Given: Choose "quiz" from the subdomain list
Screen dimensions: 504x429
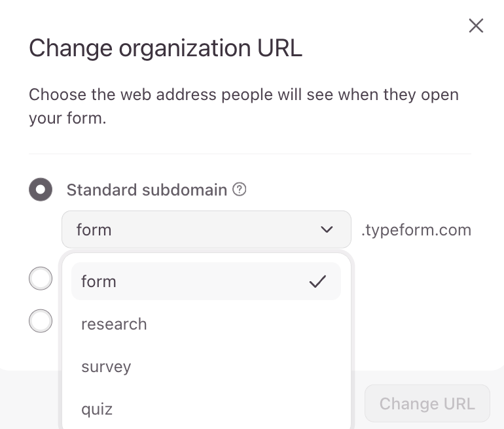Looking at the screenshot, I should coord(97,409).
